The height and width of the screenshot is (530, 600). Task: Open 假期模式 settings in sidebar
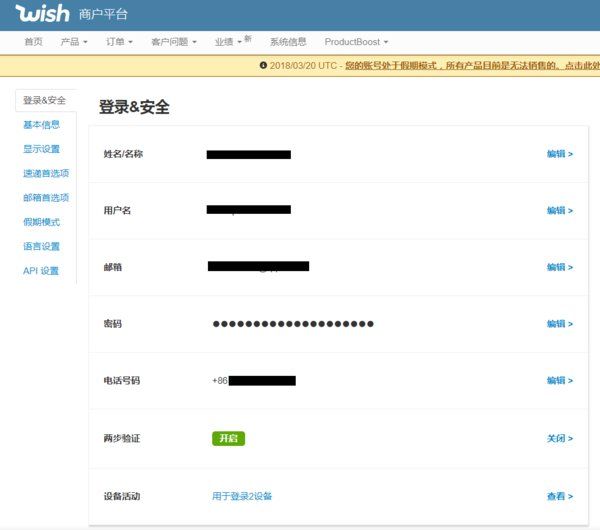(42, 222)
